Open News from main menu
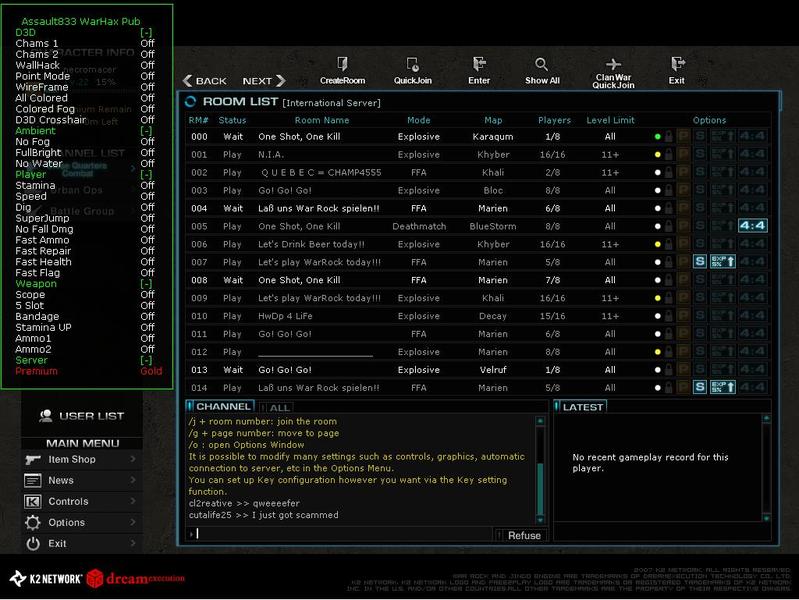The image size is (799, 600). [82, 480]
